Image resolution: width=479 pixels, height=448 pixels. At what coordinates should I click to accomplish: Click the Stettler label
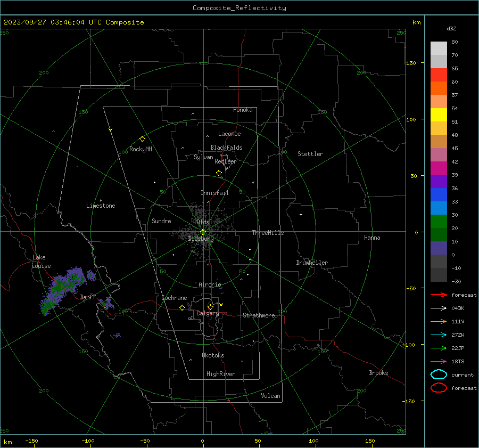pos(310,154)
